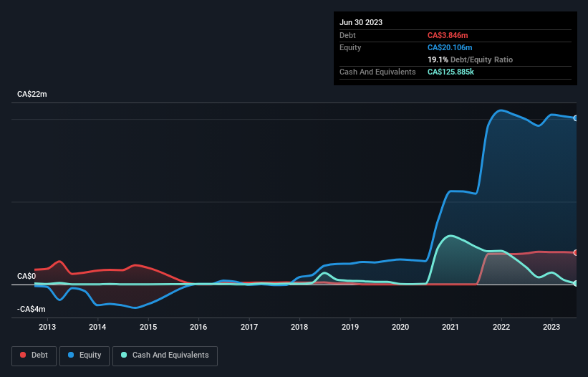Click the CA$0 y-axis label

coord(26,277)
